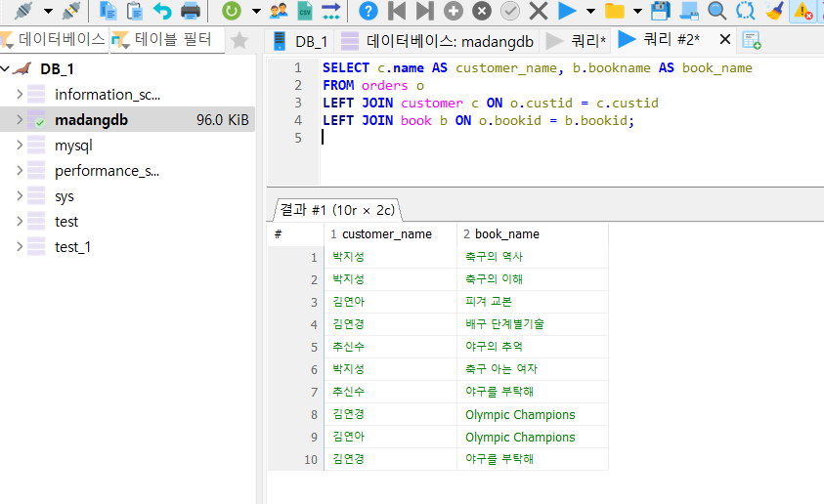Click the print icon
824x504 pixels.
[191, 11]
